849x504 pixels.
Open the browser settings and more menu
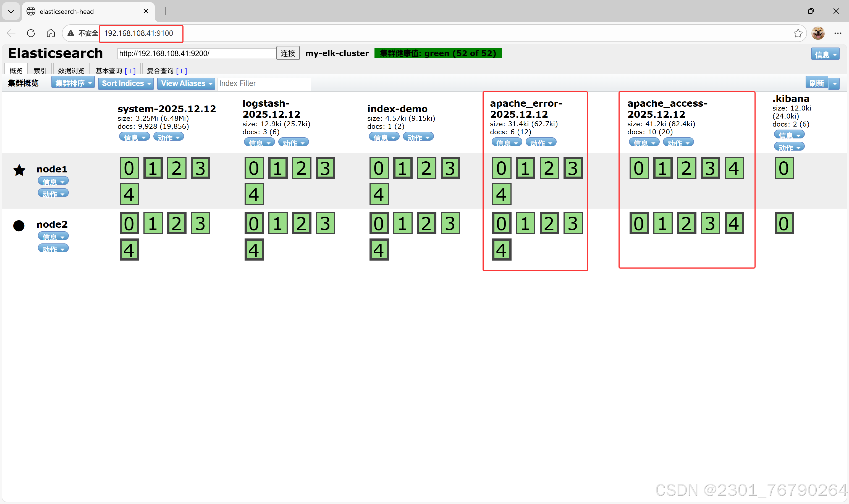point(837,33)
